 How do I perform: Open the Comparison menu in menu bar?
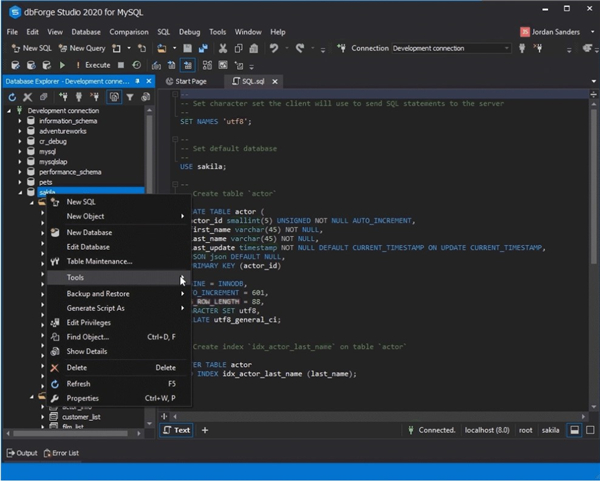129,32
